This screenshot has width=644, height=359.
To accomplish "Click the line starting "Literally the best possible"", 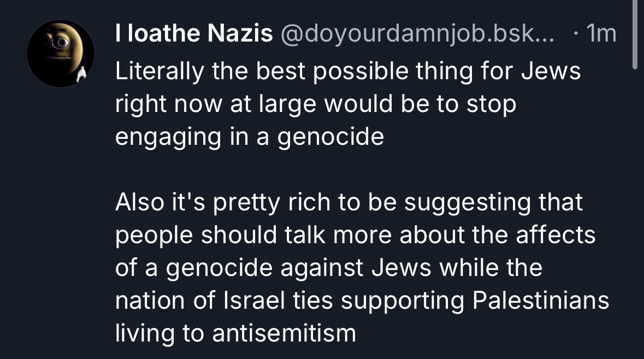I will pyautogui.click(x=347, y=72).
